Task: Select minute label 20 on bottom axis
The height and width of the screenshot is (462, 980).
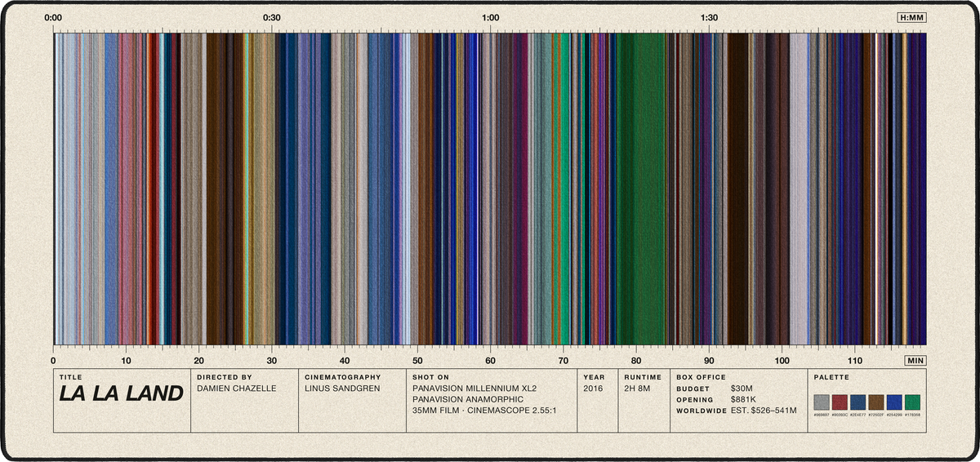Action: 198,360
